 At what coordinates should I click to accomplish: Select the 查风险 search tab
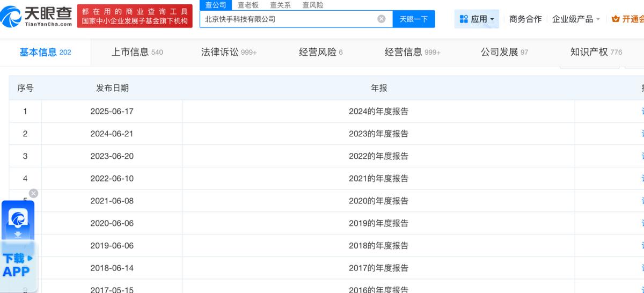312,5
